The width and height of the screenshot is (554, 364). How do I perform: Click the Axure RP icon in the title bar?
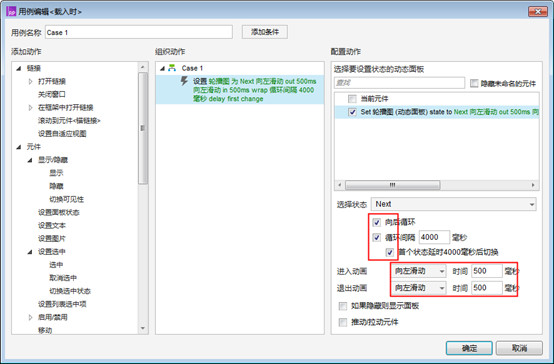[11, 11]
